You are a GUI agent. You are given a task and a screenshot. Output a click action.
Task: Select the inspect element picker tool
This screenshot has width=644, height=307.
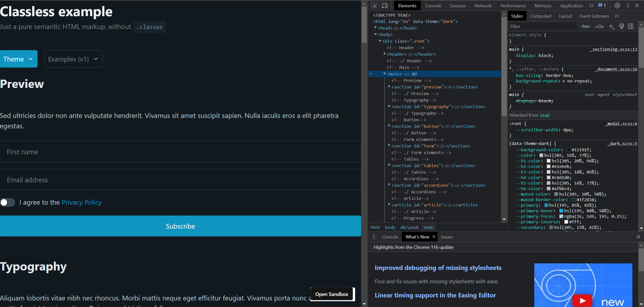374,6
